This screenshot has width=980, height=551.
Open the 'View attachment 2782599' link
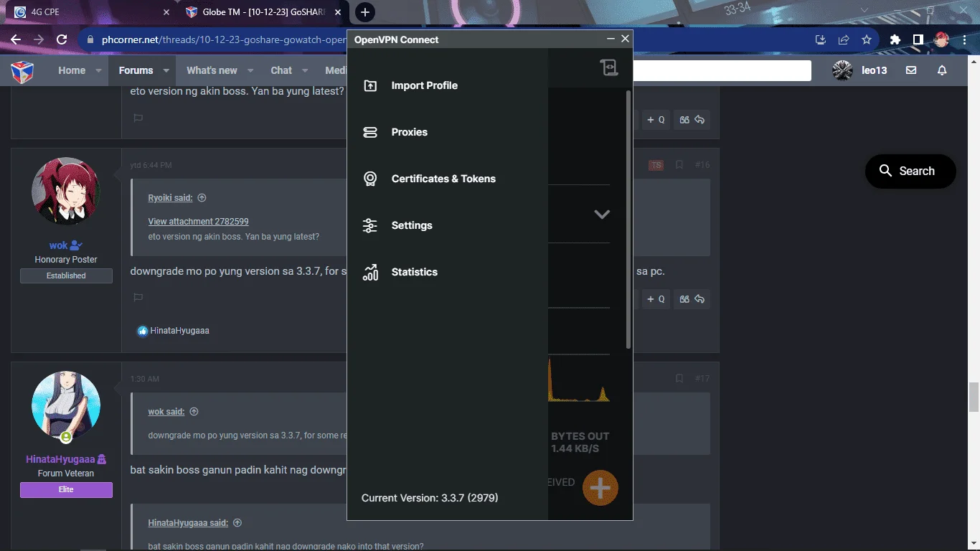[198, 222]
